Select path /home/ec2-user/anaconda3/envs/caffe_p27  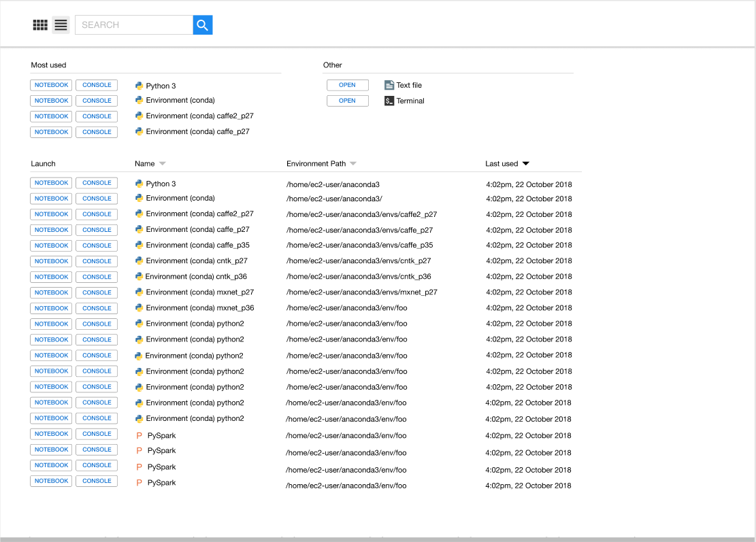(x=360, y=231)
